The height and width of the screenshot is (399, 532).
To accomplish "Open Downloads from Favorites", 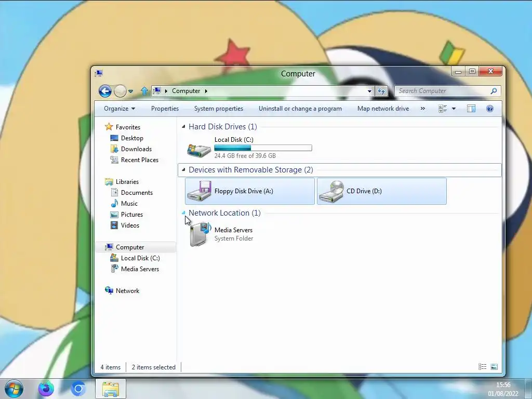I will coord(136,149).
